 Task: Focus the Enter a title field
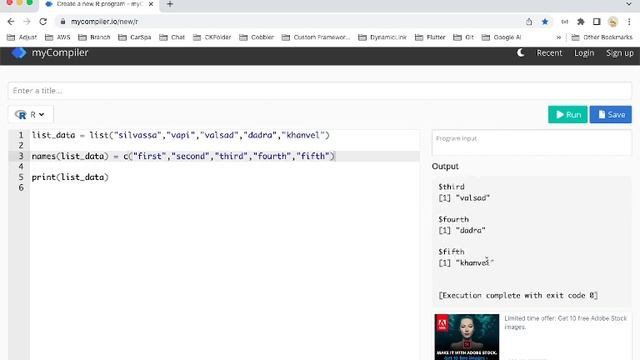pos(320,91)
